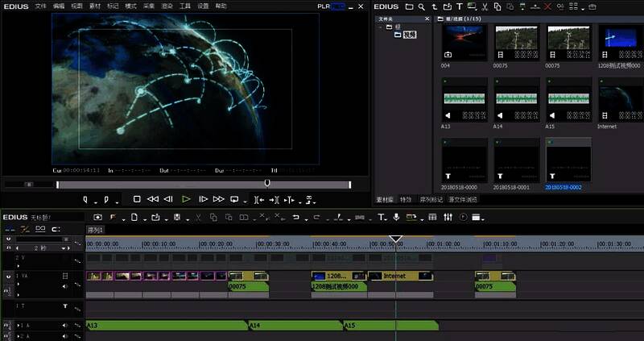The height and width of the screenshot is (341, 644).
Task: Click the Stop button in the player
Action: click(137, 198)
